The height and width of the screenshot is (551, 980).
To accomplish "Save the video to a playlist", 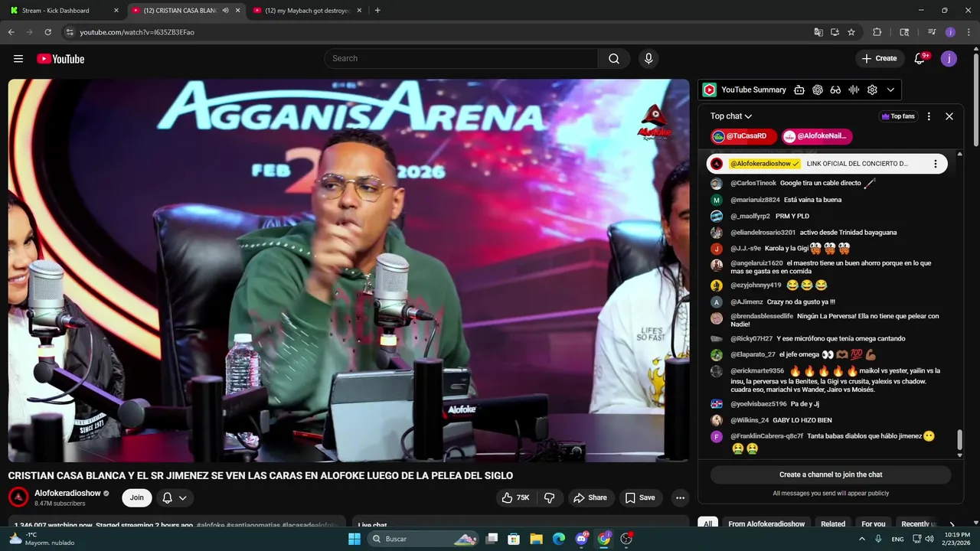I will [x=640, y=497].
